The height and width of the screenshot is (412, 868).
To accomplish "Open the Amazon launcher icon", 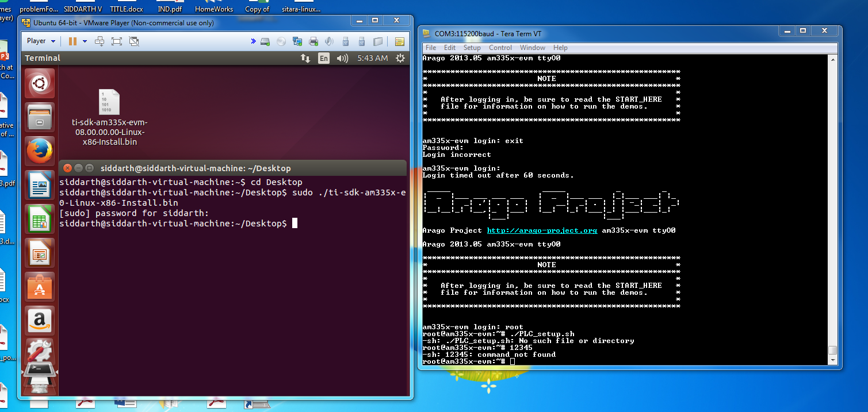I will click(x=40, y=321).
